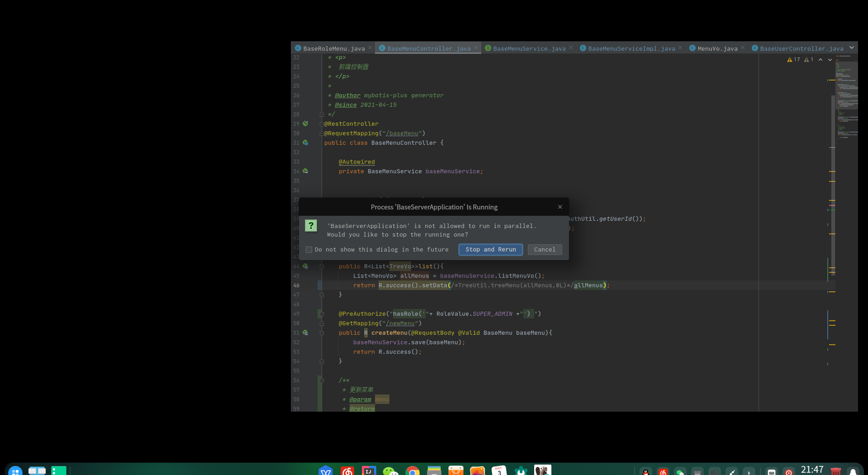
Task: Switch to the BaseMenuService.java tab
Action: point(529,48)
